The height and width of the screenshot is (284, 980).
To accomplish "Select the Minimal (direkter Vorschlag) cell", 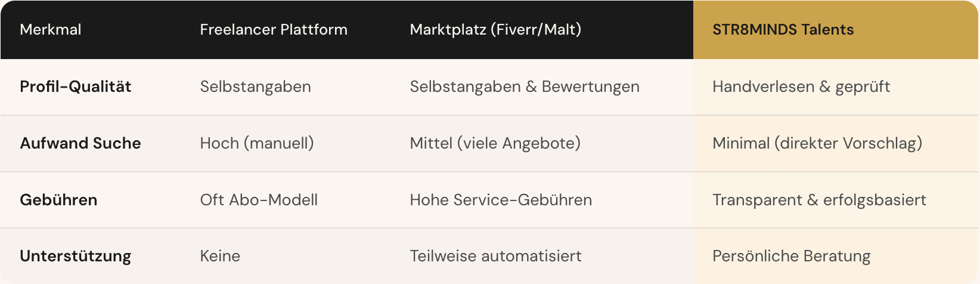I will [x=817, y=143].
